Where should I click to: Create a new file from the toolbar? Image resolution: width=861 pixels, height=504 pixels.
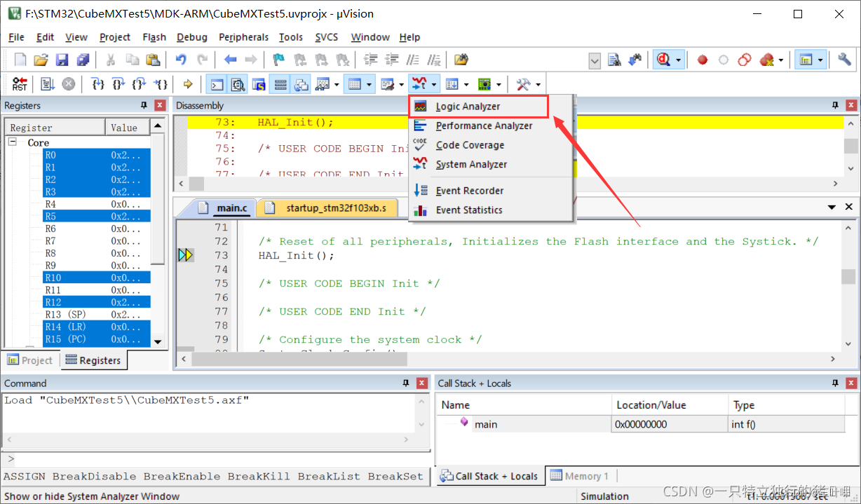coord(20,60)
